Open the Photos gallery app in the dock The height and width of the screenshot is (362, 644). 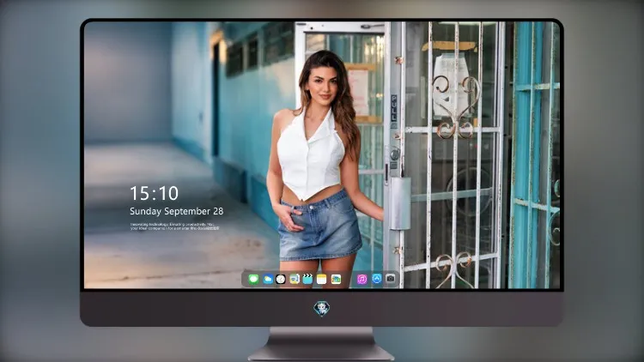pyautogui.click(x=336, y=279)
